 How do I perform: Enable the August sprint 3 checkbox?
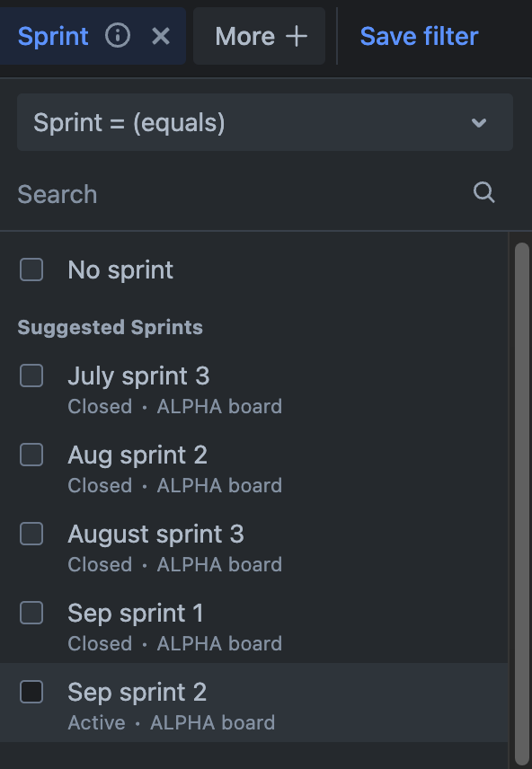coord(31,534)
